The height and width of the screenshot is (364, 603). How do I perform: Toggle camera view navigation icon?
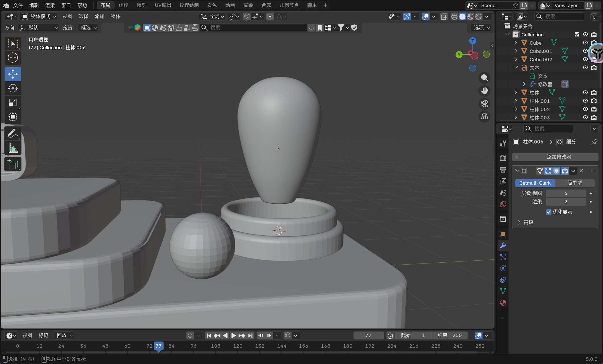(x=484, y=104)
